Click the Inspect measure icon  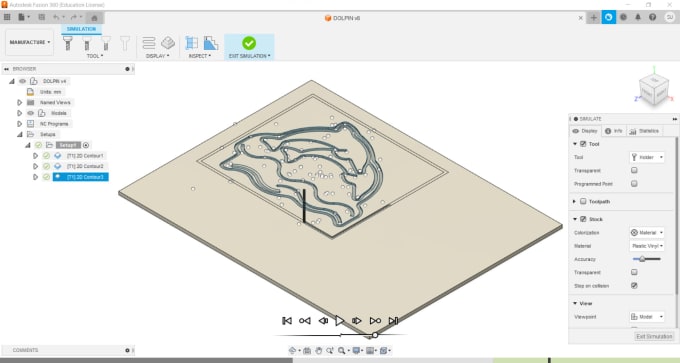click(192, 43)
